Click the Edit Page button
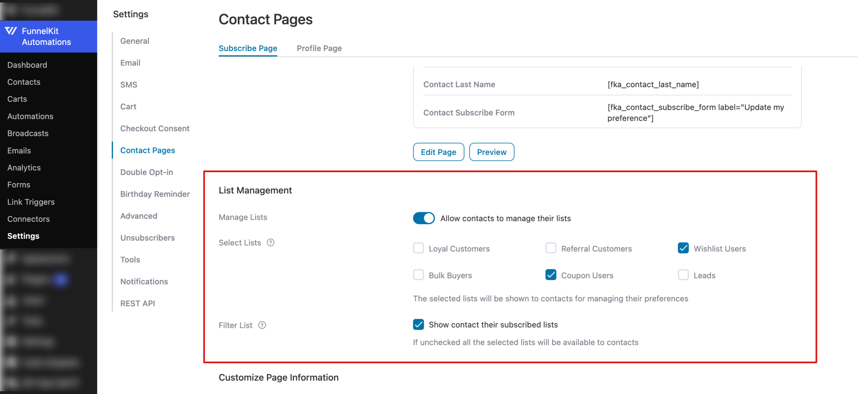Image resolution: width=868 pixels, height=394 pixels. [438, 152]
